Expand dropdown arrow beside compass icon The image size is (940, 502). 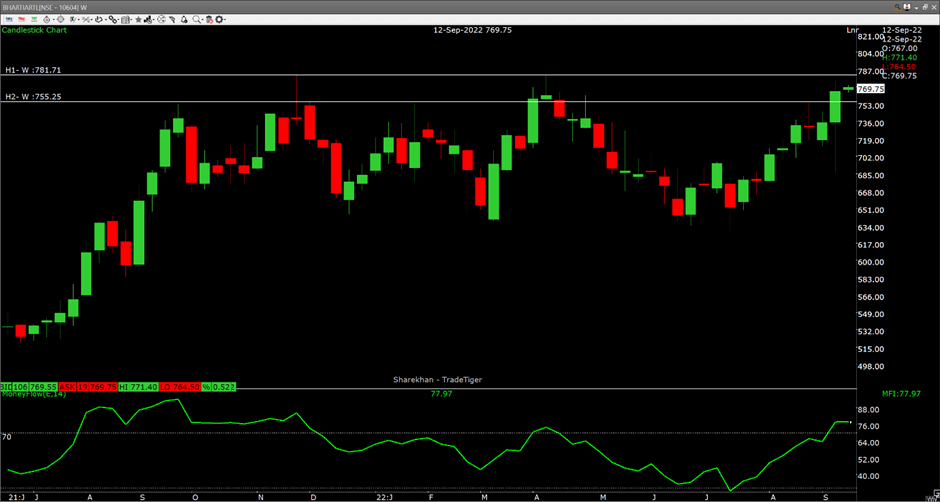(53, 20)
